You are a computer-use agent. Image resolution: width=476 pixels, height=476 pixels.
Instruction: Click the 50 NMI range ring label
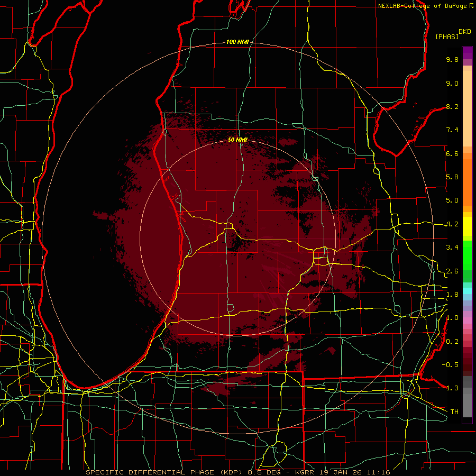pyautogui.click(x=237, y=140)
